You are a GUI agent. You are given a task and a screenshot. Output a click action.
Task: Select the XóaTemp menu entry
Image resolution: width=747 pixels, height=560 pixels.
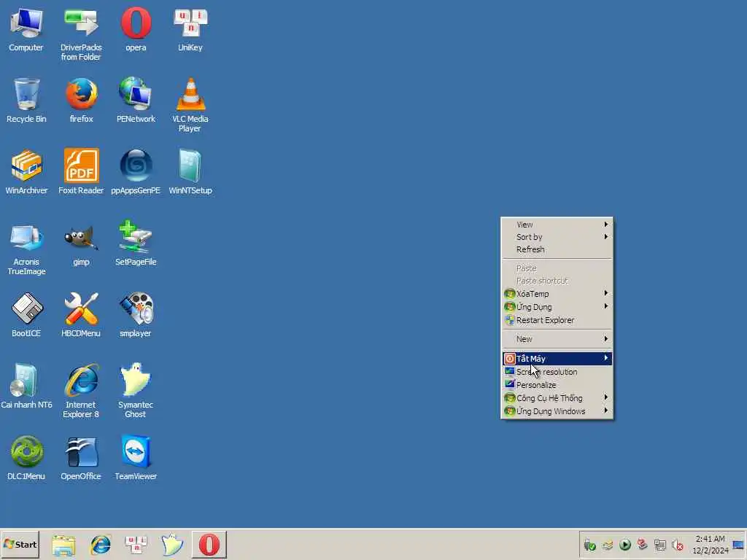point(557,294)
